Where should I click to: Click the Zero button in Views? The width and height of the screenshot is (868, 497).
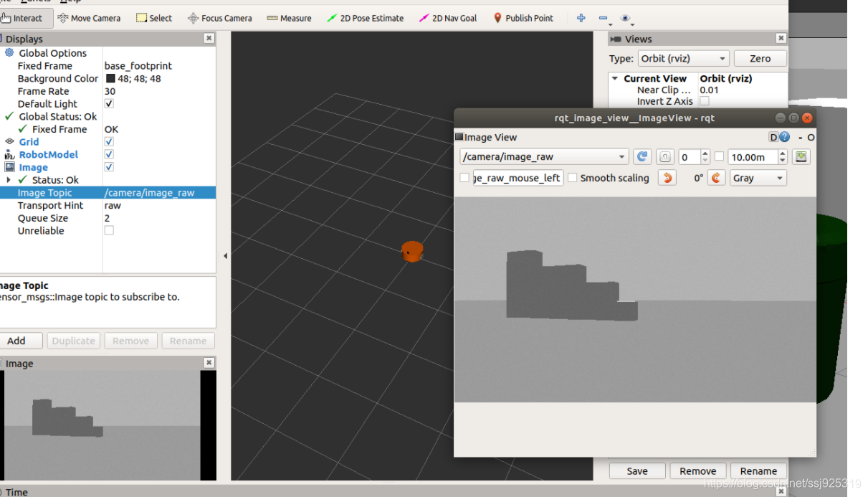760,59
